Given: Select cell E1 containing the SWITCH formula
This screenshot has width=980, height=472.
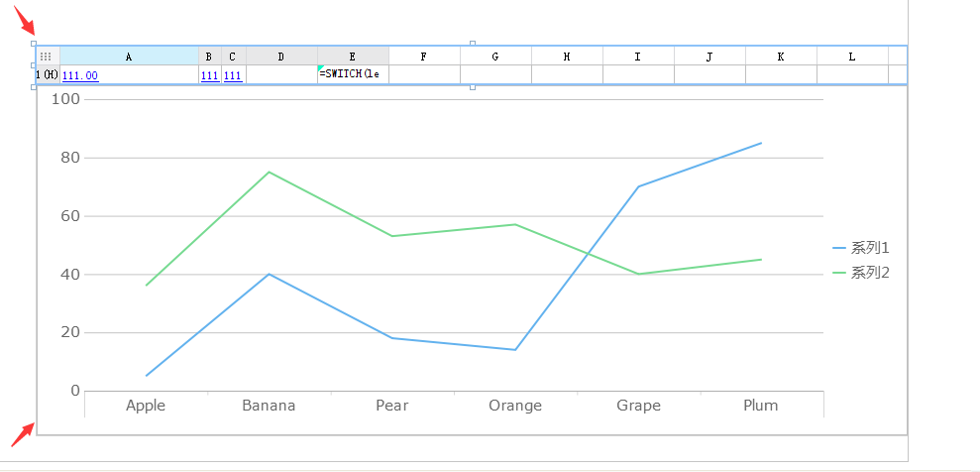Looking at the screenshot, I should click(353, 75).
